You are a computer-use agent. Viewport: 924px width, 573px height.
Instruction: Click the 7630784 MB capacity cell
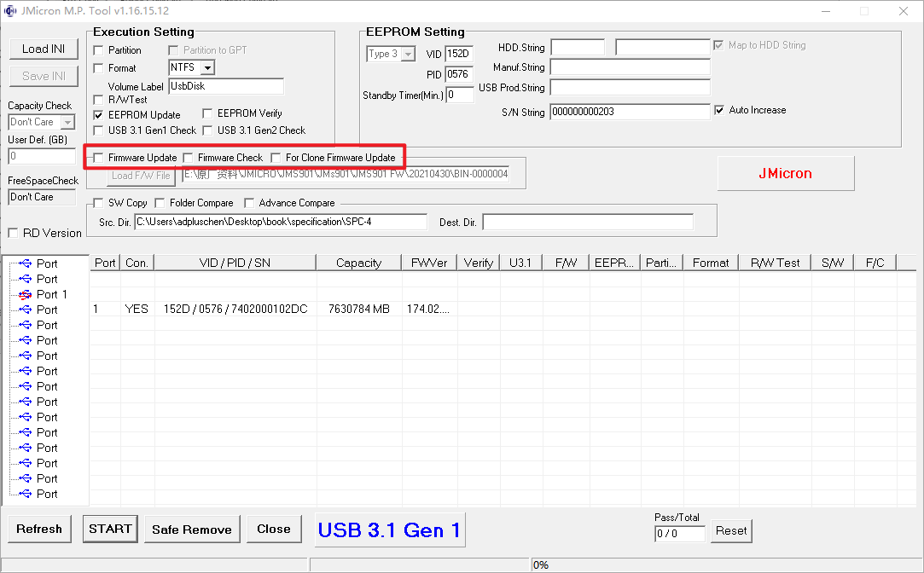[359, 310]
